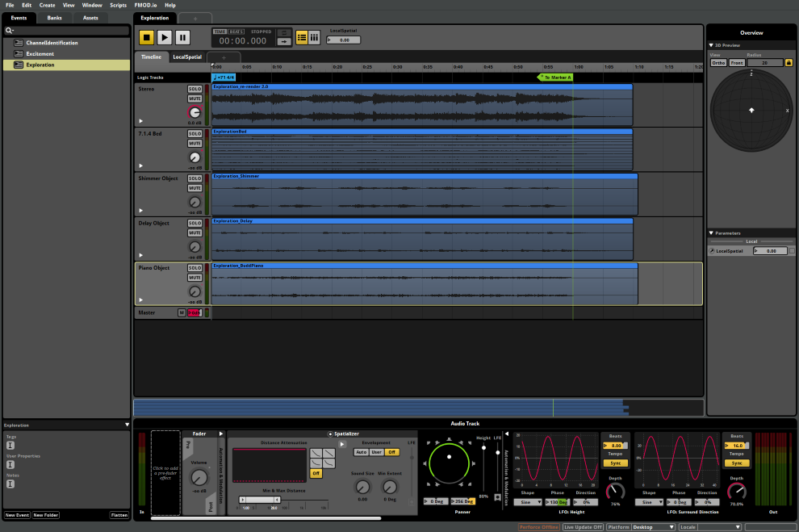
Task: Click the Depth knob of LFO: Height
Action: point(615,492)
